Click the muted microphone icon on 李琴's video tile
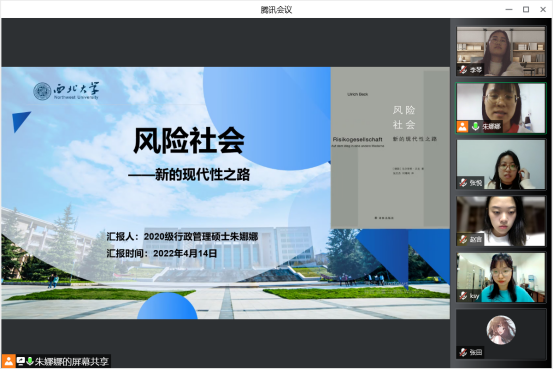Viewport: 553px width, 369px height. 463,69
